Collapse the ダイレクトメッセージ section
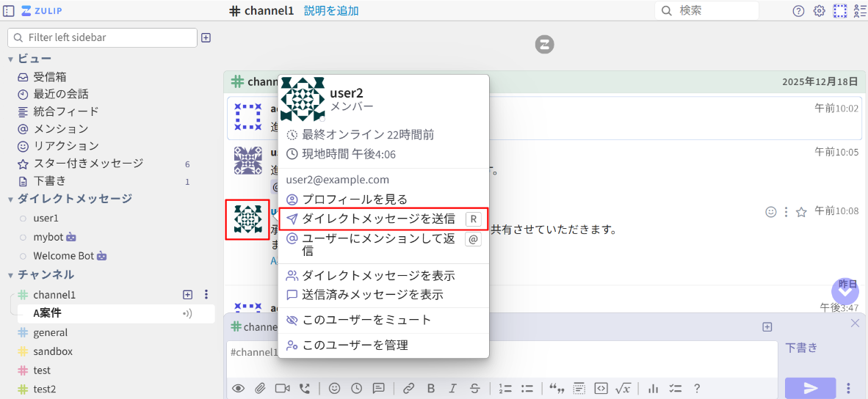This screenshot has height=399, width=868. coord(10,199)
